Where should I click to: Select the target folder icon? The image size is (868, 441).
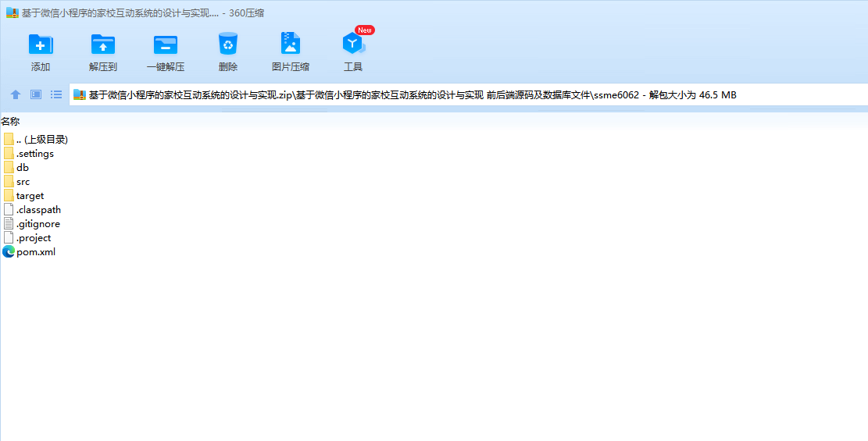(9, 195)
